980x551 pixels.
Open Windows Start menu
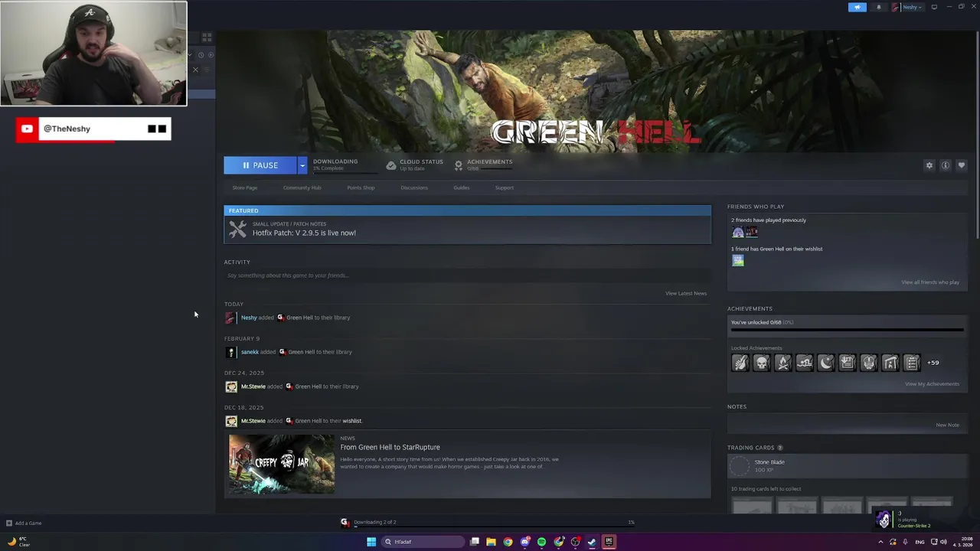coord(371,542)
